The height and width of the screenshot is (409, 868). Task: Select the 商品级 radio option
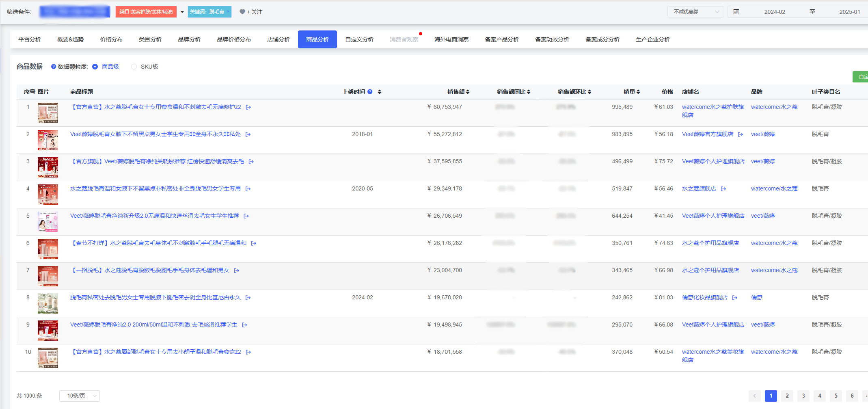click(95, 67)
